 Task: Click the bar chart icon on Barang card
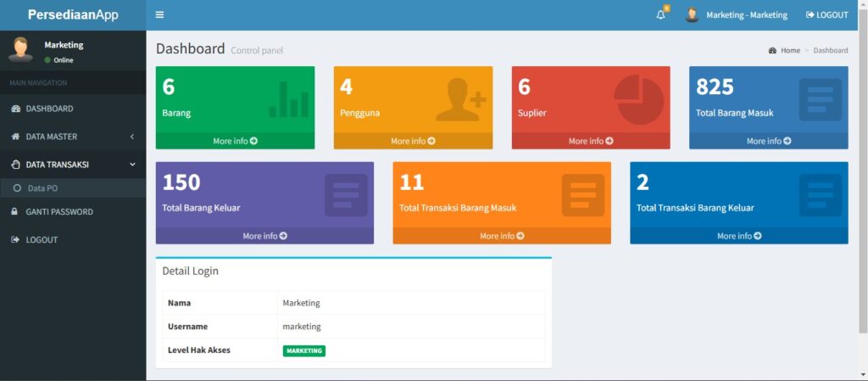pos(289,99)
